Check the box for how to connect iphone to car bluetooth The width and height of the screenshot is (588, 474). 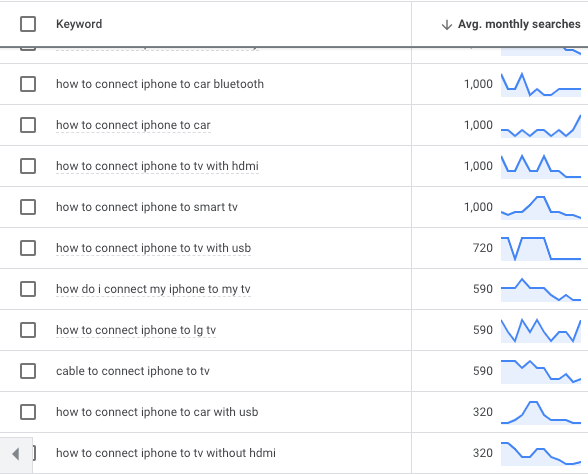[x=28, y=84]
